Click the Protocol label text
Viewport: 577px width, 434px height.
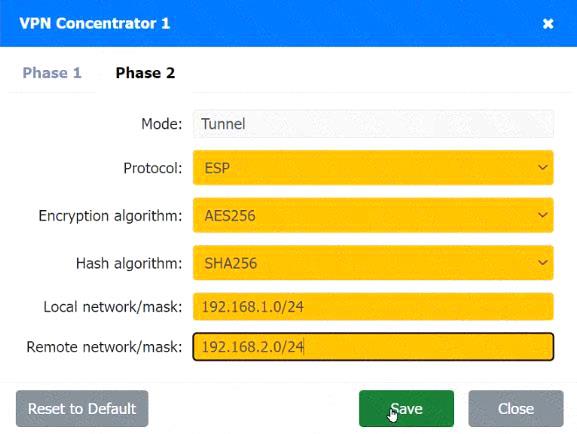[153, 168]
